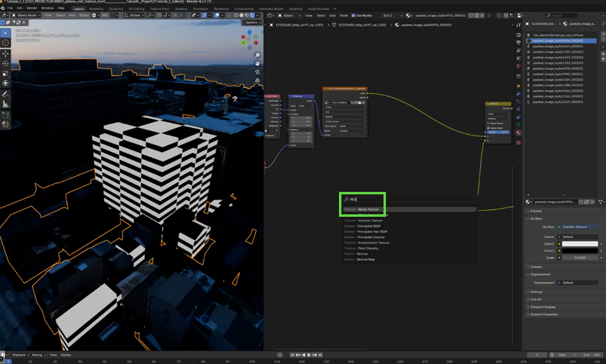Expand the Preview panel
The width and height of the screenshot is (606, 364).
[536, 211]
